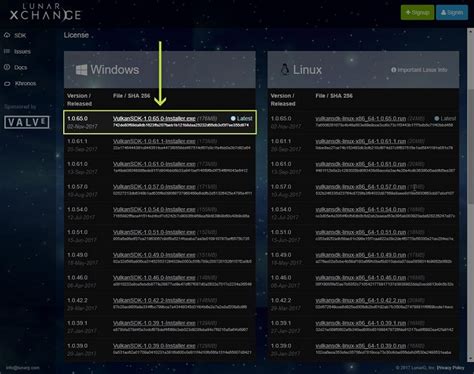The image size is (474, 374).
Task: Click the Signup button
Action: click(417, 12)
